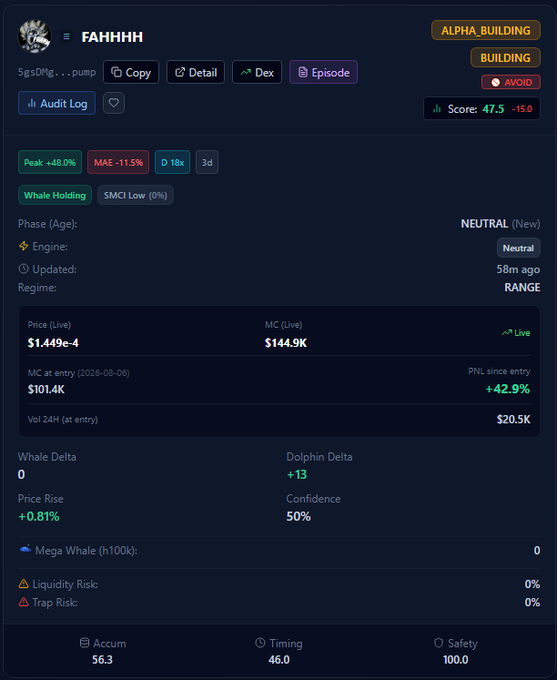Click the Accum score 56.3

(x=102, y=660)
